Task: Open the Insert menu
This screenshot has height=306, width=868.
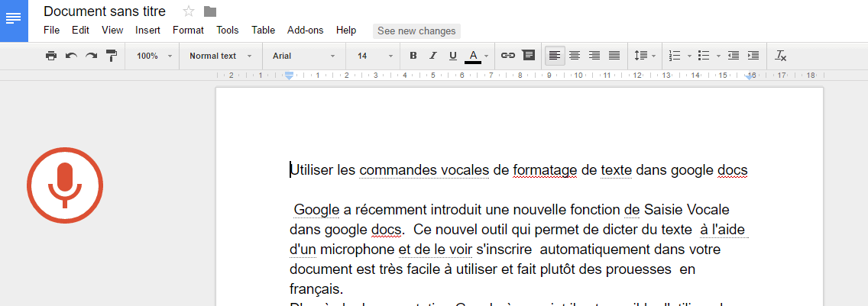Action: (147, 31)
